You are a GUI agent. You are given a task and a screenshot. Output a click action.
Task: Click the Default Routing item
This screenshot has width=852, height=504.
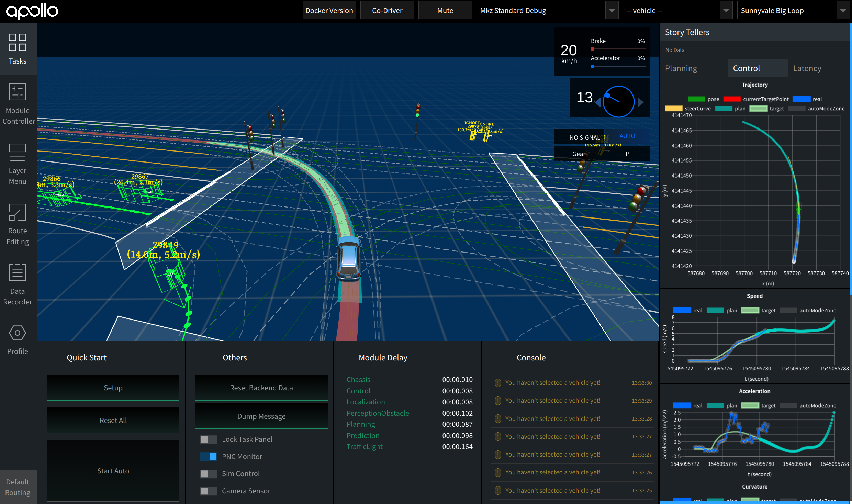(x=18, y=487)
